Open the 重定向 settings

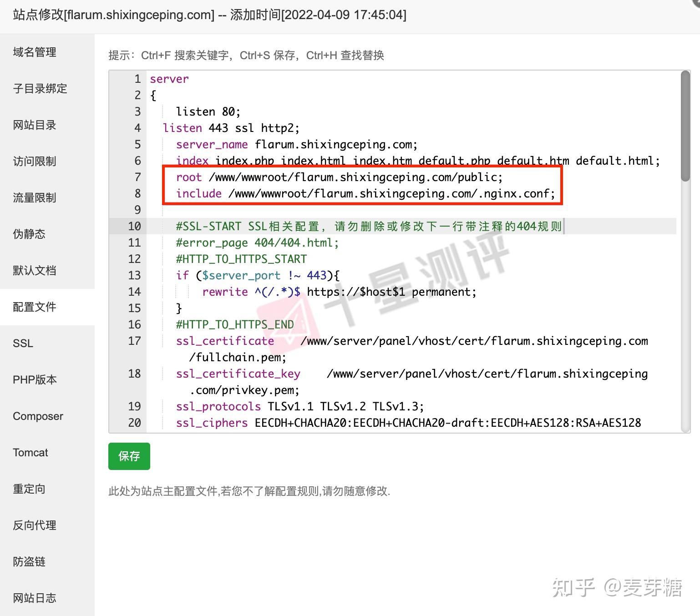[29, 489]
